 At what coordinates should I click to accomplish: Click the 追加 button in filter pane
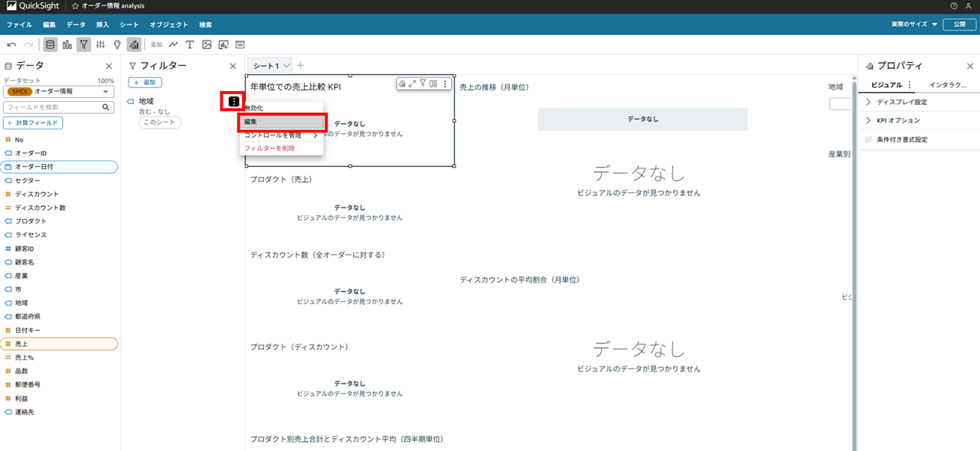click(x=145, y=82)
